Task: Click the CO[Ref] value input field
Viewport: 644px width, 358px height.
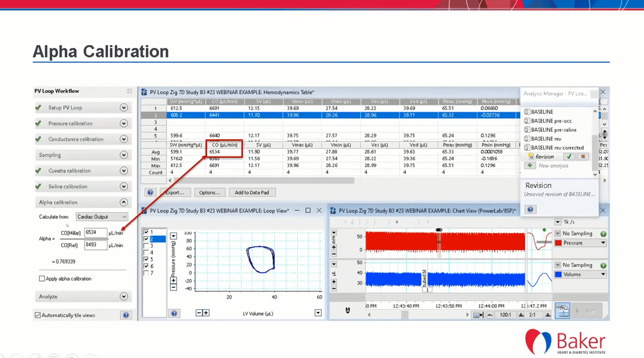Action: [95, 245]
